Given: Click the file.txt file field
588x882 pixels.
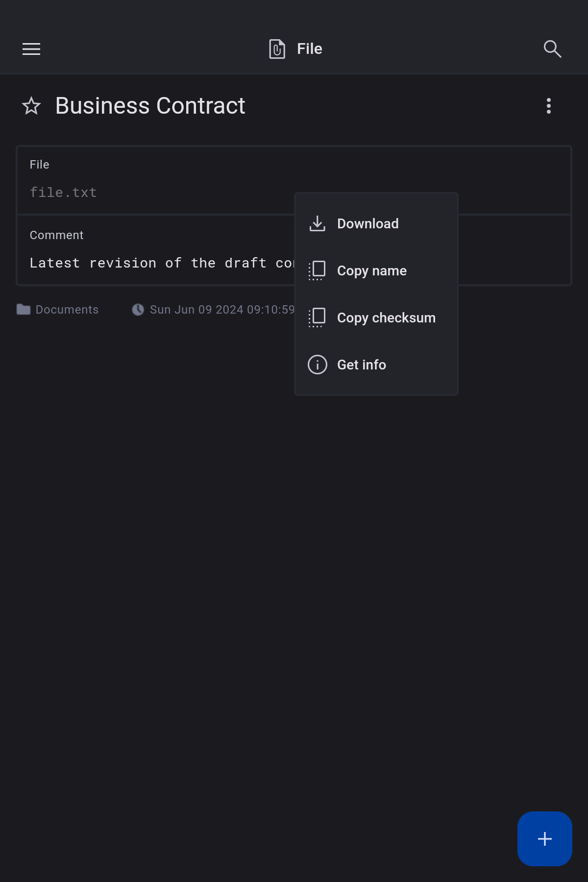Looking at the screenshot, I should coord(147,193).
